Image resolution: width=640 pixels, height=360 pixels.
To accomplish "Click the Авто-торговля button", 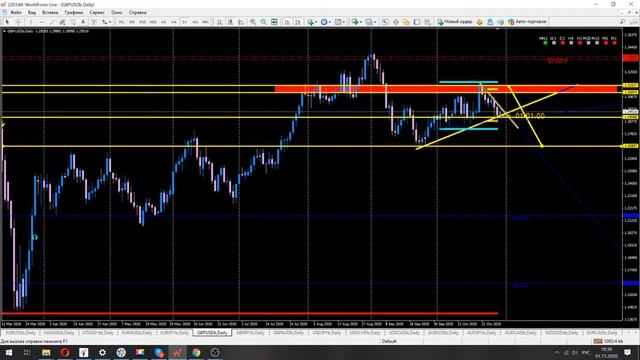I will click(527, 22).
